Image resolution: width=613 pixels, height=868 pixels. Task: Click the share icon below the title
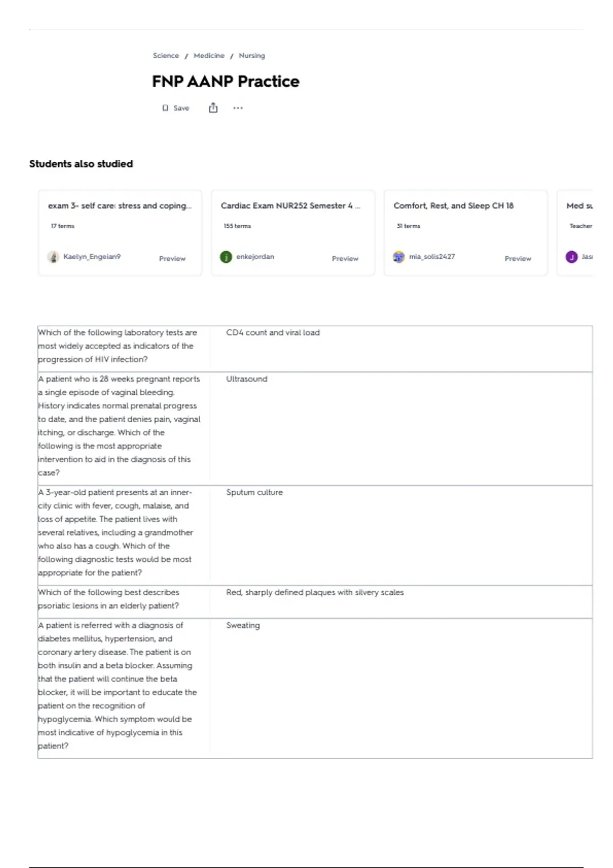tap(213, 108)
